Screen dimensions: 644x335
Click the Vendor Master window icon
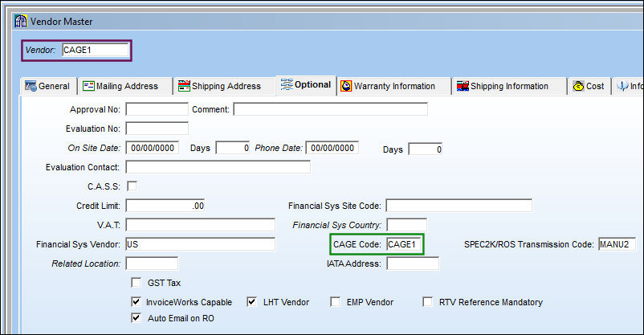pyautogui.click(x=21, y=21)
